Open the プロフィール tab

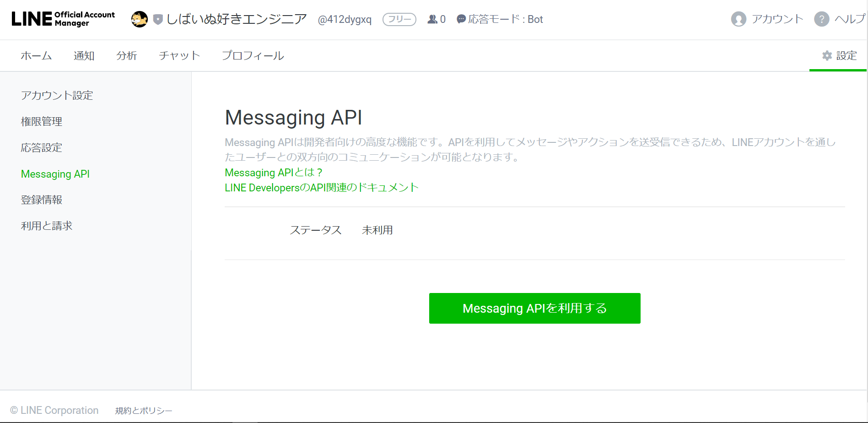pos(253,55)
